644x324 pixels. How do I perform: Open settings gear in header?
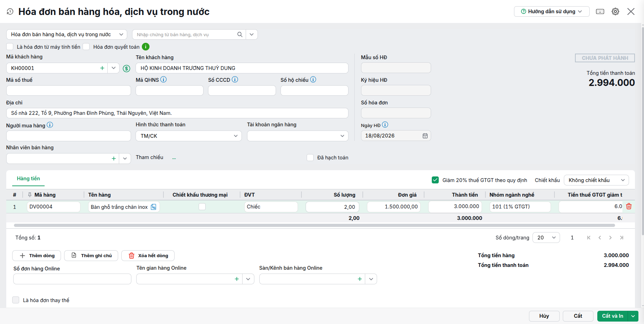point(615,11)
